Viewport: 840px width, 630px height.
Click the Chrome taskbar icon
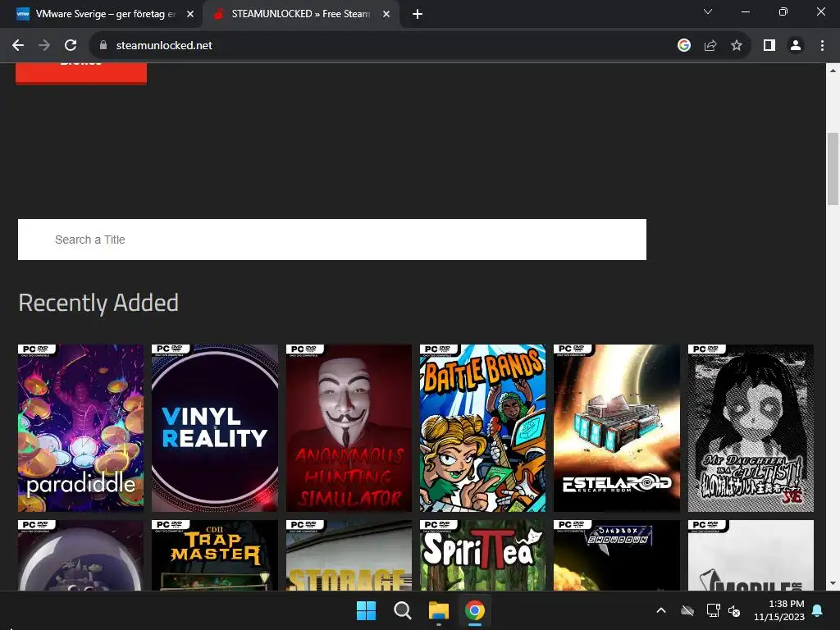(475, 610)
